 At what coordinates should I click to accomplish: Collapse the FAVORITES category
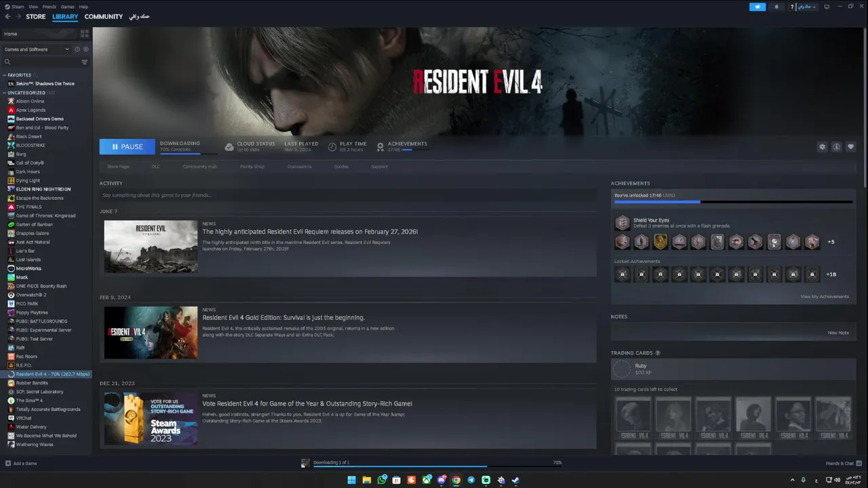pos(19,75)
